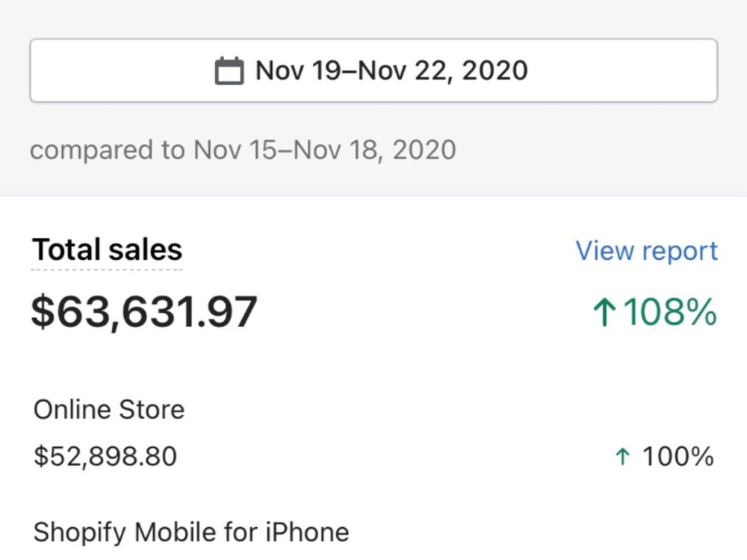Image resolution: width=747 pixels, height=560 pixels.
Task: Click the Nov 19 start date text
Action: 298,70
